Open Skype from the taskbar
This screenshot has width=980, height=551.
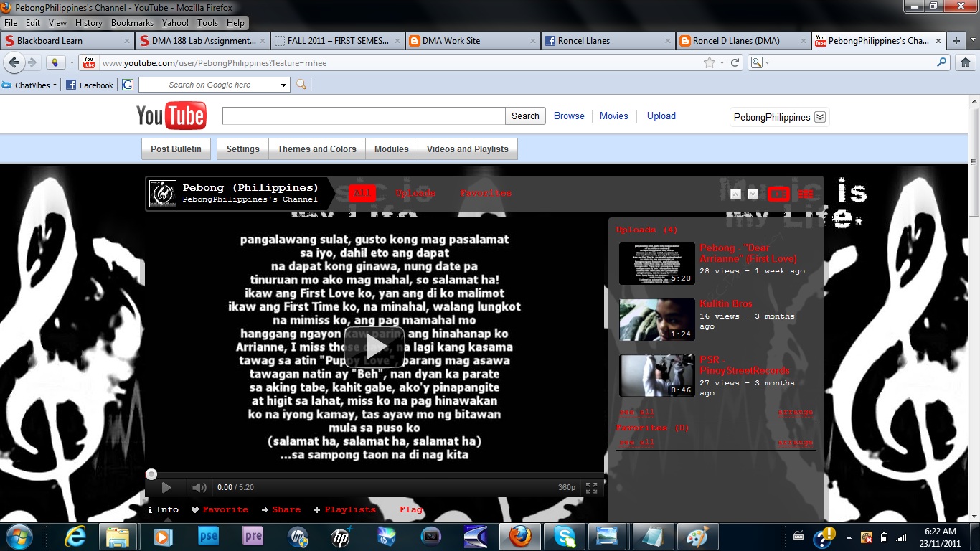tap(565, 536)
